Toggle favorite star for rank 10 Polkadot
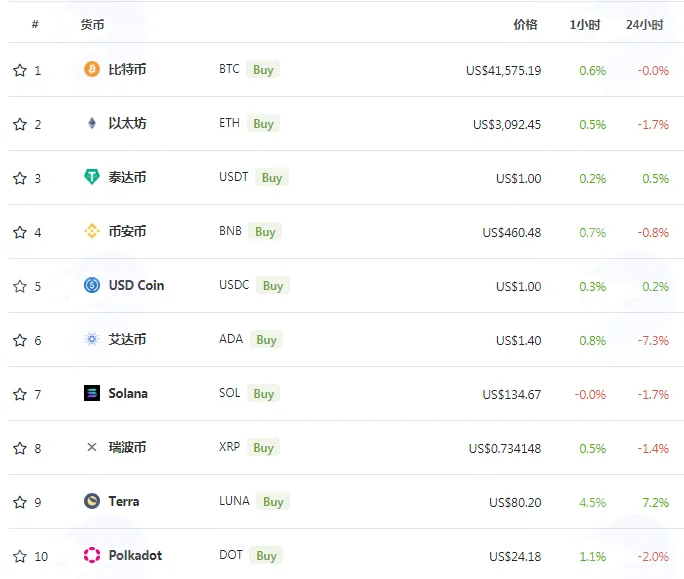The width and height of the screenshot is (684, 579). click(x=20, y=556)
